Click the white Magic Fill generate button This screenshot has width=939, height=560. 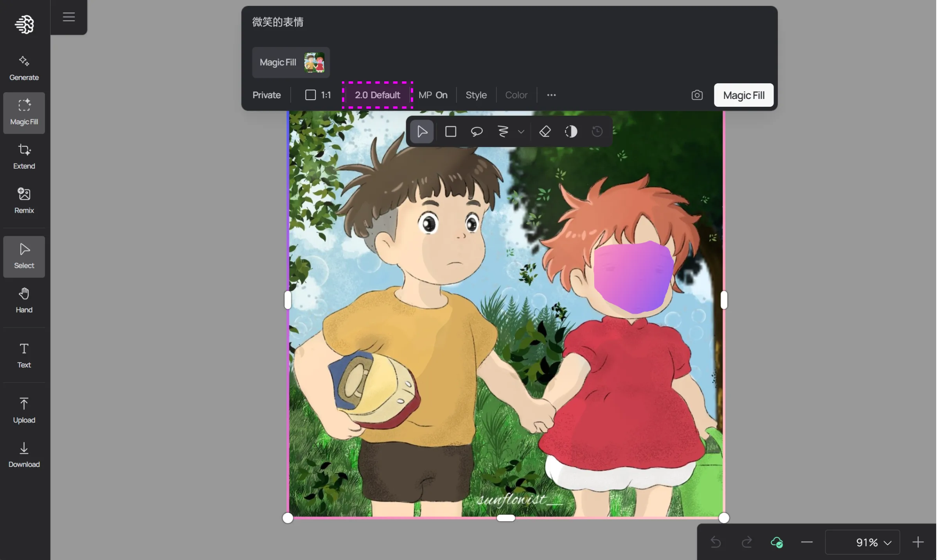tap(744, 95)
